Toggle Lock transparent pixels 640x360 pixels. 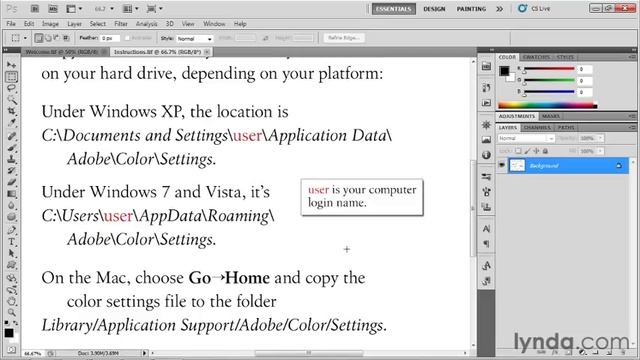[x=518, y=151]
